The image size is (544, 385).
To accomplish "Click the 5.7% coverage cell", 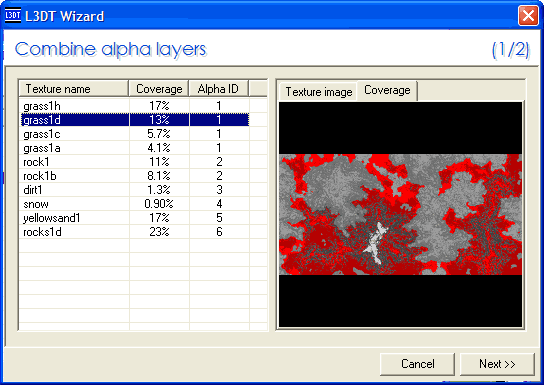I will (159, 134).
